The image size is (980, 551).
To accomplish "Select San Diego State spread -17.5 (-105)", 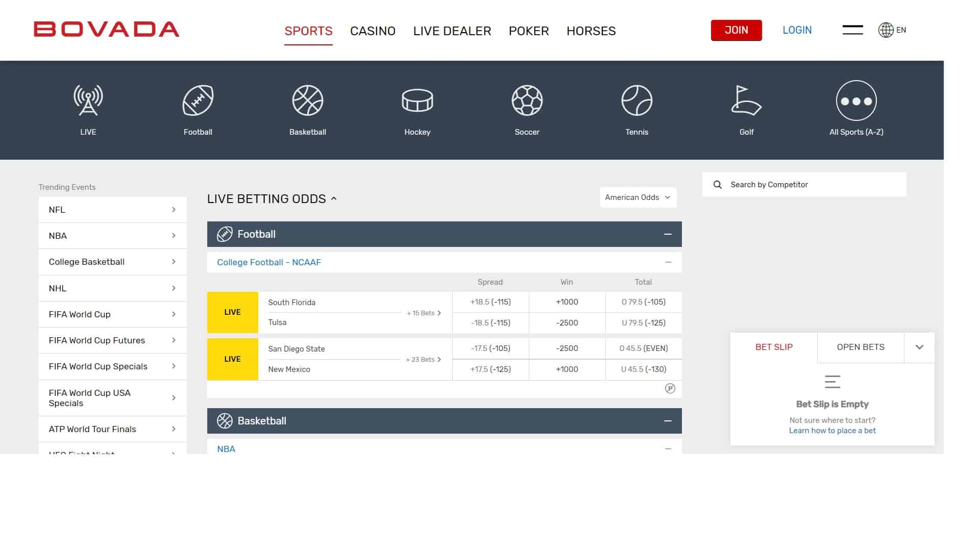I will (491, 348).
